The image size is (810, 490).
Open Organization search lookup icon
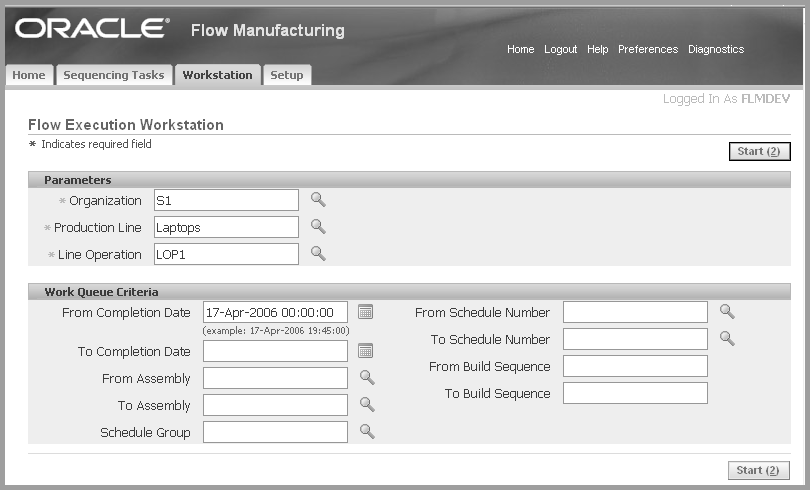point(318,200)
